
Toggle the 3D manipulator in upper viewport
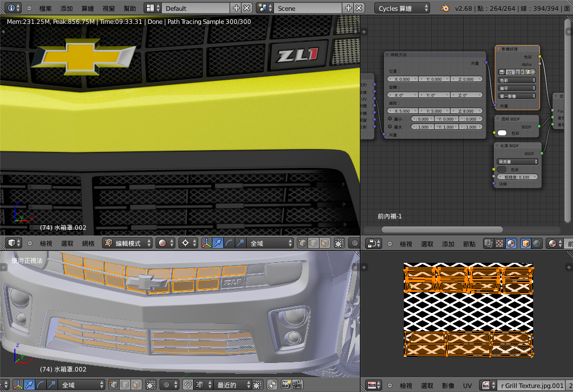tap(206, 243)
